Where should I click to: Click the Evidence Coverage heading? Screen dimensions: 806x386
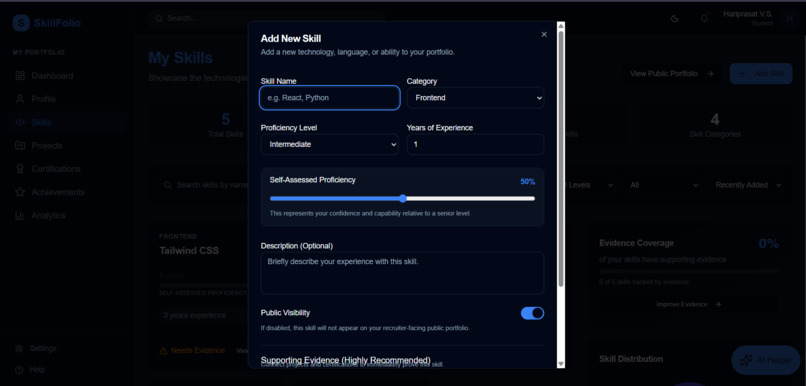pyautogui.click(x=636, y=243)
